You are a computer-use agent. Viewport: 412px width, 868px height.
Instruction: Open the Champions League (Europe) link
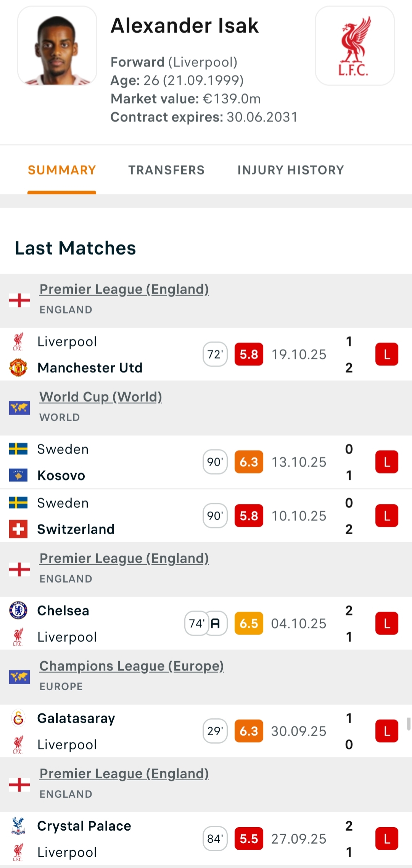click(x=132, y=666)
